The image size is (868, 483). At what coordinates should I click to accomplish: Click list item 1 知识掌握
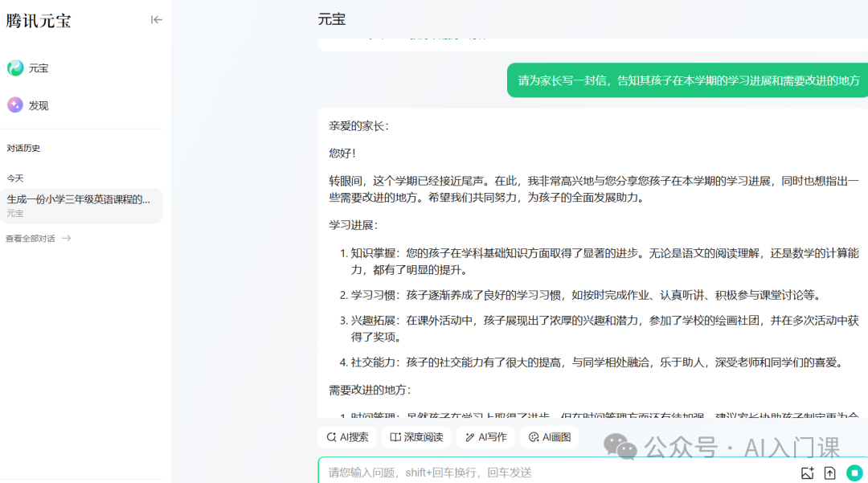coord(599,261)
